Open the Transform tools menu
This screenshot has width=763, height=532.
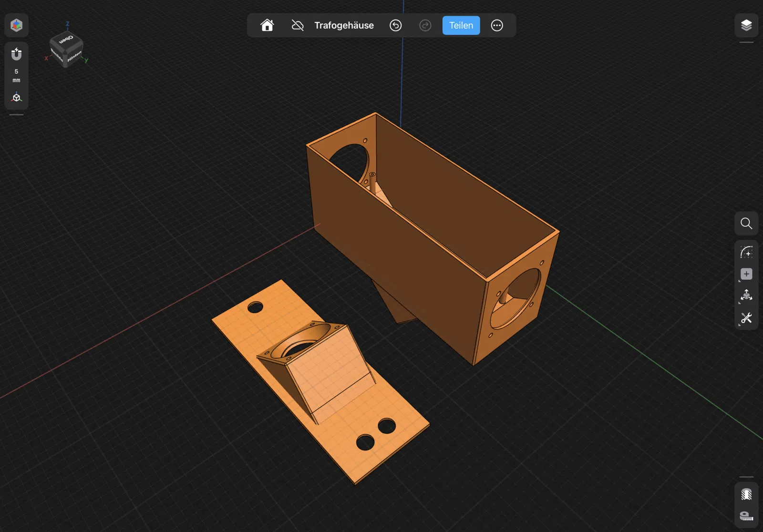[x=746, y=296]
